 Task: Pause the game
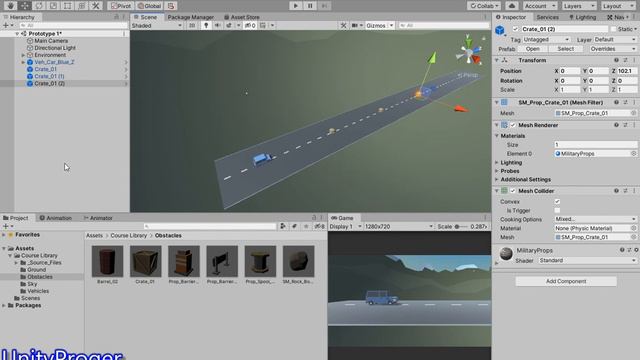tap(310, 6)
